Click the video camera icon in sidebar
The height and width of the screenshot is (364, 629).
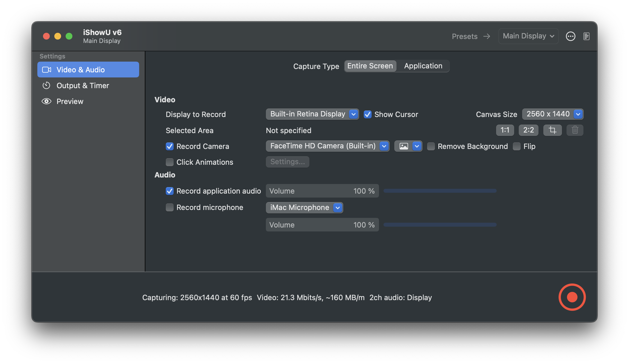[47, 70]
